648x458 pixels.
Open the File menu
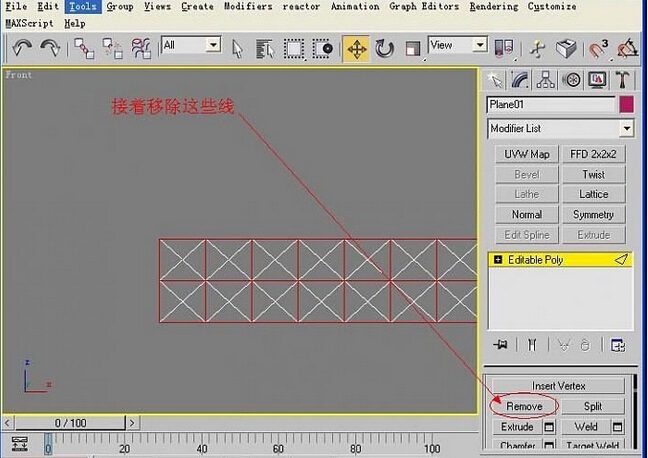(x=16, y=7)
